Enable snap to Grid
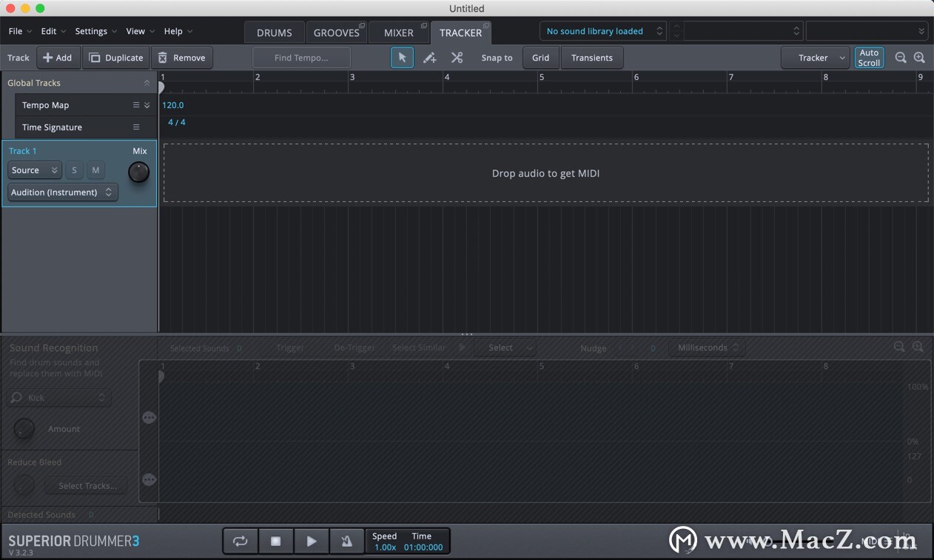The image size is (934, 560). (541, 58)
